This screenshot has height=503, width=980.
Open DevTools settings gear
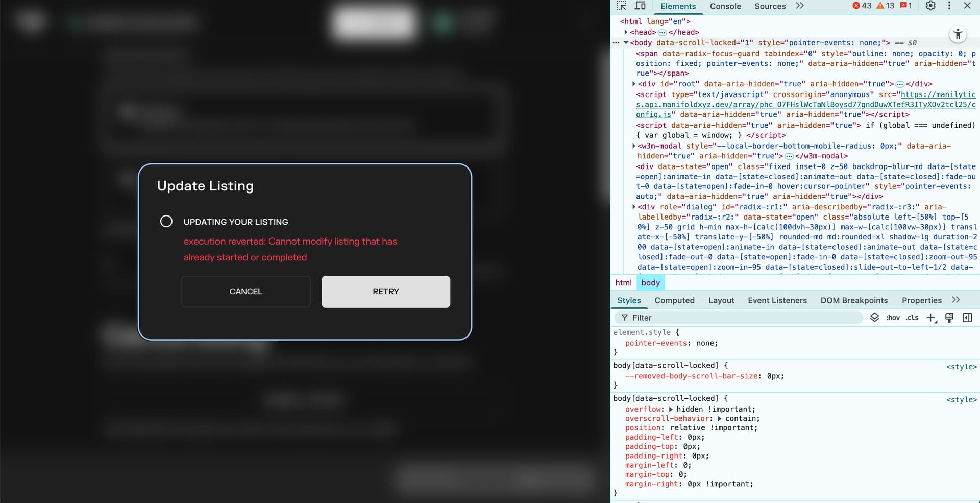click(x=930, y=6)
